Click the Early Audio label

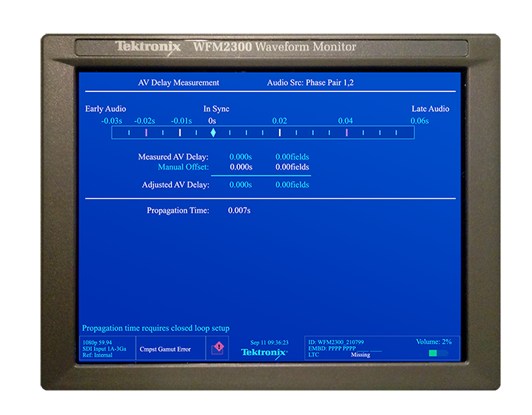pyautogui.click(x=106, y=109)
